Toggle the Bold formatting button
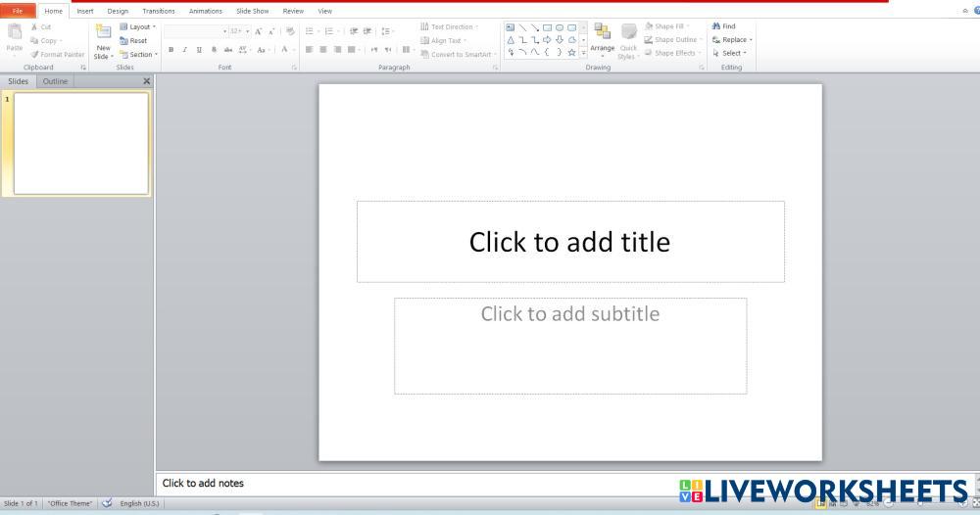Image resolution: width=980 pixels, height=515 pixels. 171,50
